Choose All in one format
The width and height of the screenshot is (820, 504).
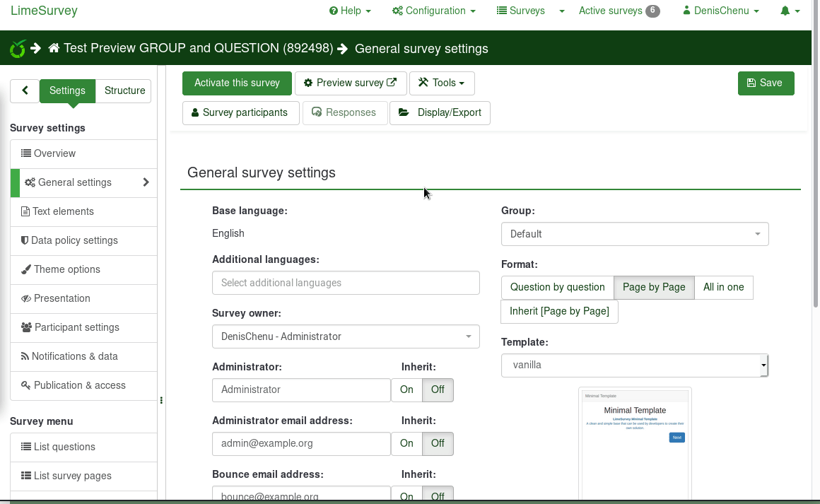(723, 287)
